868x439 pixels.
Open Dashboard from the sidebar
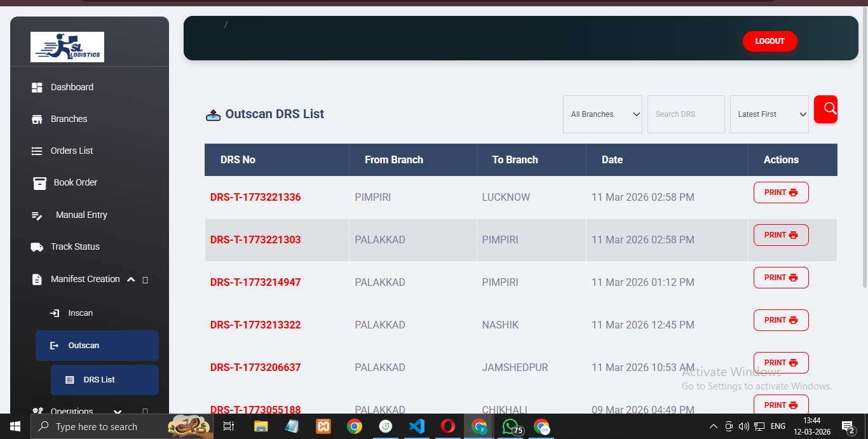(71, 87)
